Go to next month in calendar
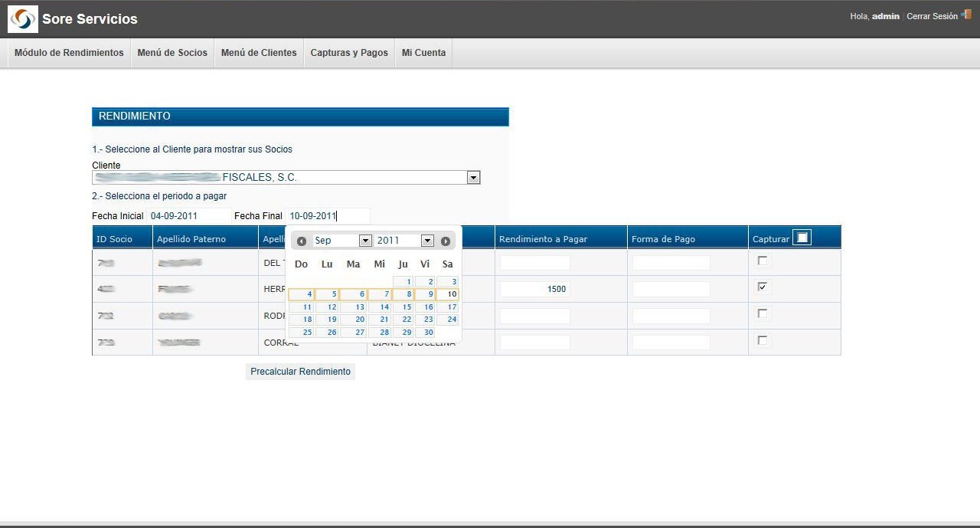The width and height of the screenshot is (980, 528). (x=446, y=241)
